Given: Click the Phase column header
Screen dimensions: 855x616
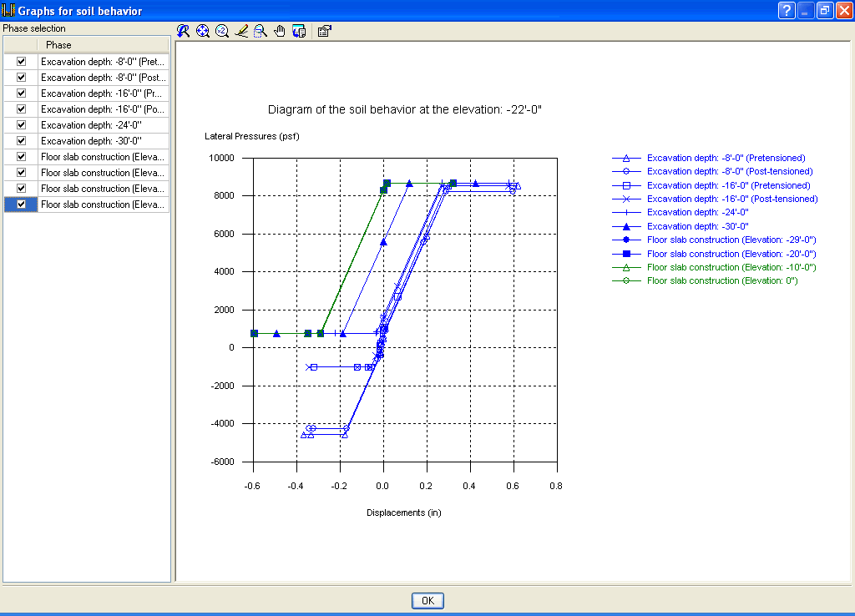Looking at the screenshot, I should click(x=103, y=45).
